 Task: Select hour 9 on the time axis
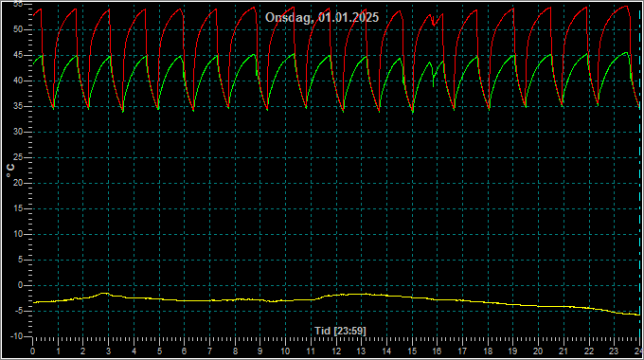(260, 351)
